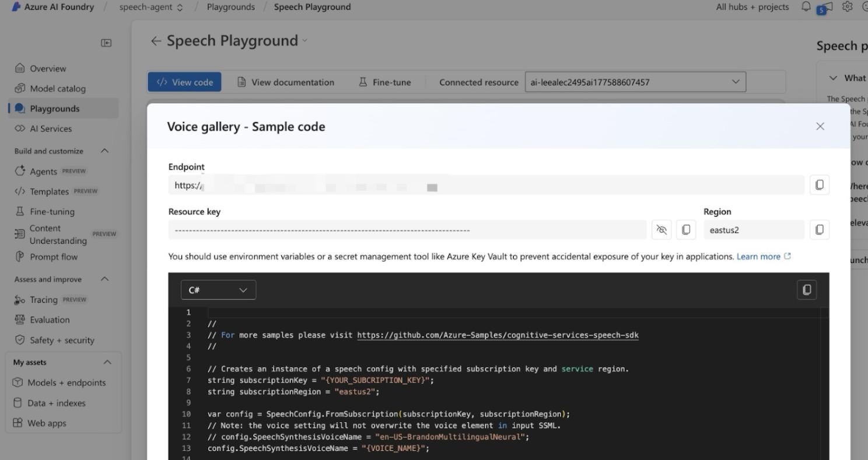Collapse the My assets section
This screenshot has height=460, width=868.
(107, 362)
